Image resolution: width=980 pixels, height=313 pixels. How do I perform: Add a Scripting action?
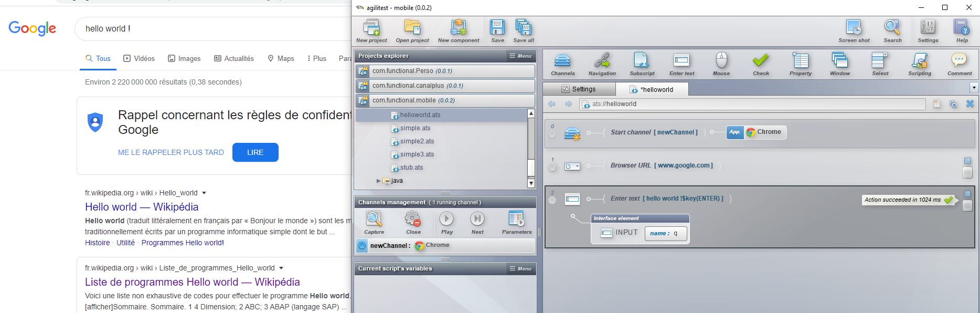click(x=920, y=64)
